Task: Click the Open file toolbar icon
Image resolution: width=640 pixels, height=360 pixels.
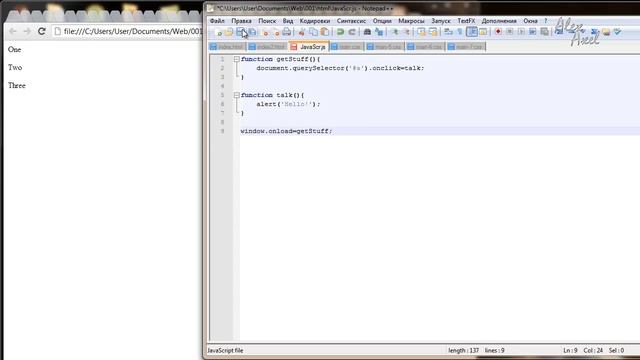Action: (x=229, y=32)
